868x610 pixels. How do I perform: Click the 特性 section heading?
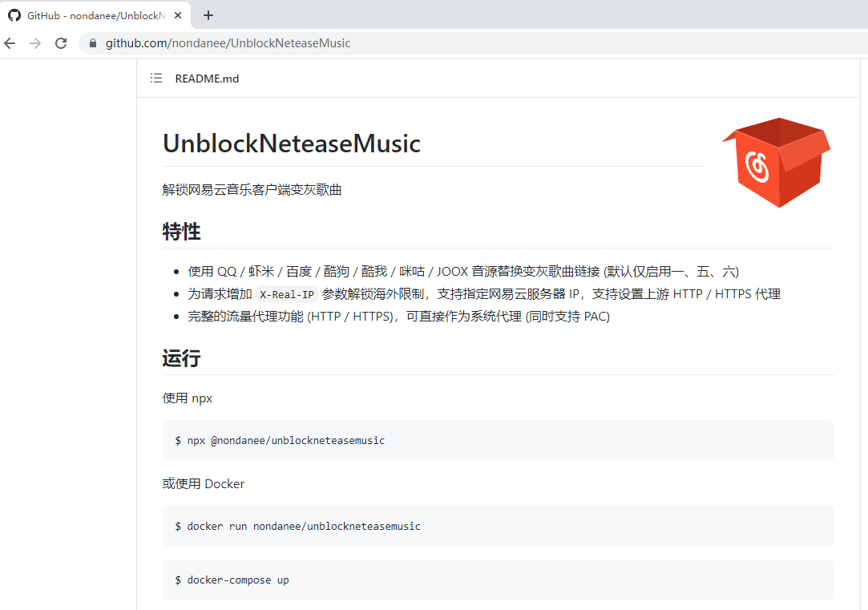pyautogui.click(x=182, y=232)
